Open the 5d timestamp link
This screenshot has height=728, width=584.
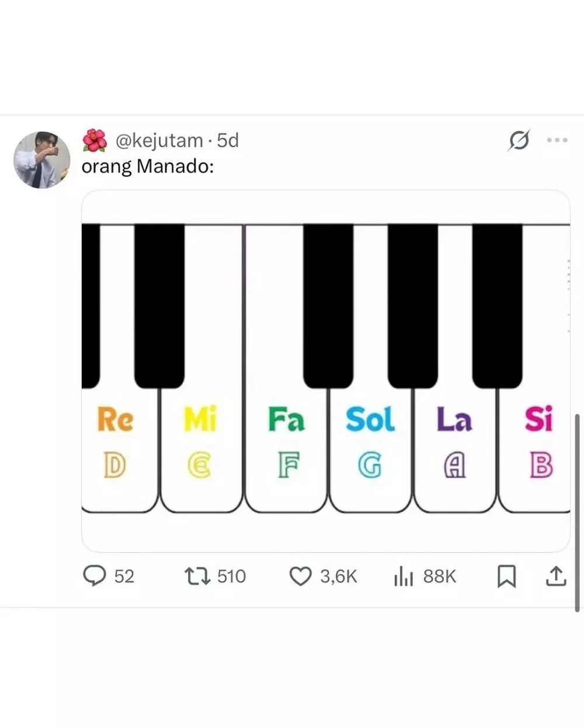click(x=228, y=141)
